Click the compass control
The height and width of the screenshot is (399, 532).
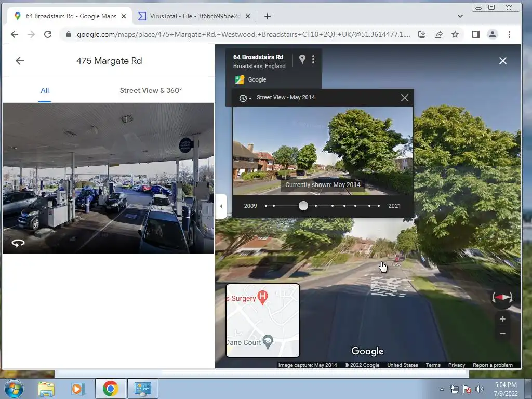(x=502, y=298)
